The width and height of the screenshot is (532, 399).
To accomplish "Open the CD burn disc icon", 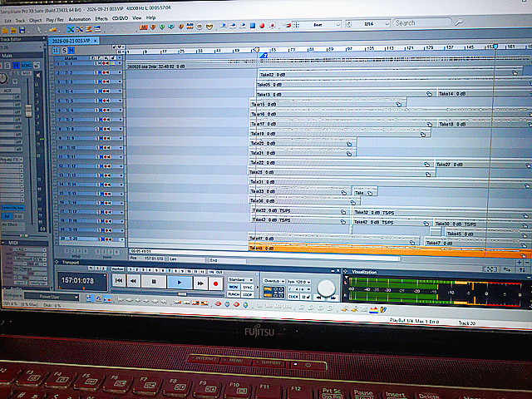I will click(x=199, y=27).
